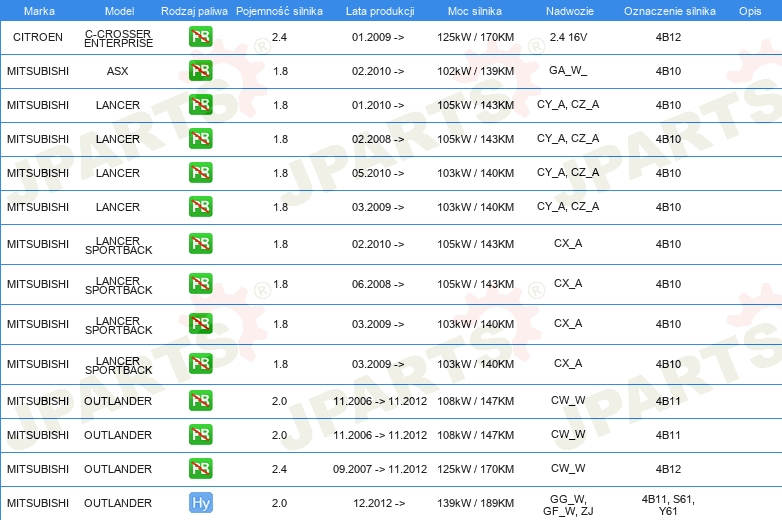Select the CITROEN brand cell
Image resolution: width=782 pixels, height=520 pixels.
38,37
